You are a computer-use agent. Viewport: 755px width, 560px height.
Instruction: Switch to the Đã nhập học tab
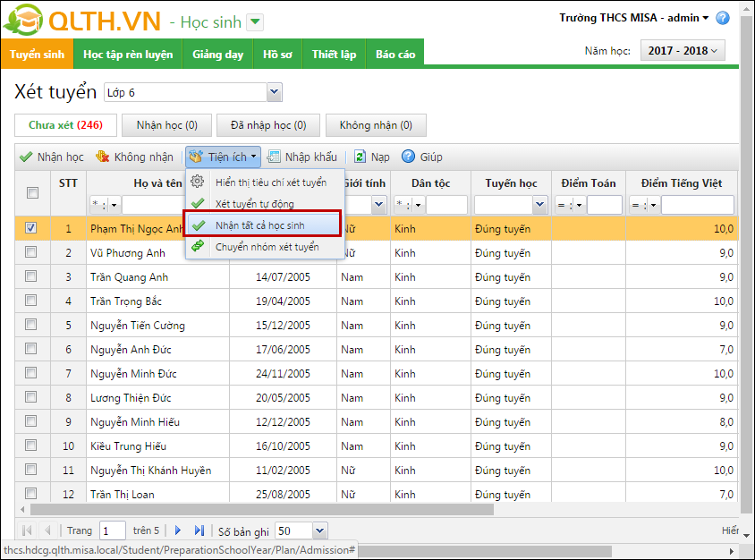click(x=268, y=125)
